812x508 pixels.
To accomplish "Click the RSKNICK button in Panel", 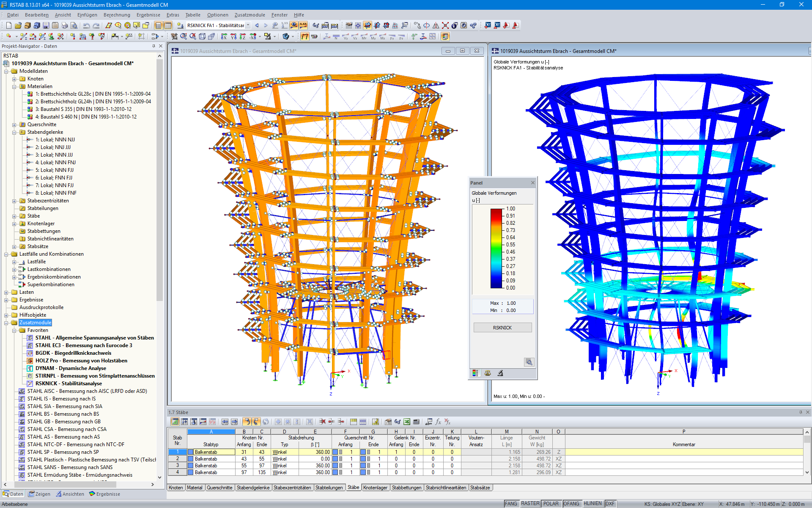I will [502, 328].
